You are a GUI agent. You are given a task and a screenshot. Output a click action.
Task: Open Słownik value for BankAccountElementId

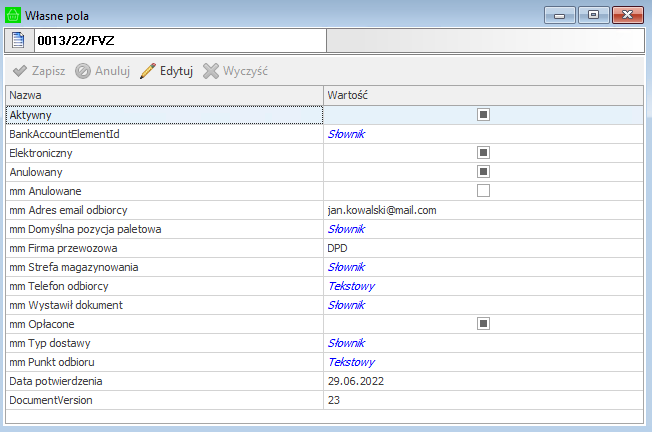[x=346, y=134]
